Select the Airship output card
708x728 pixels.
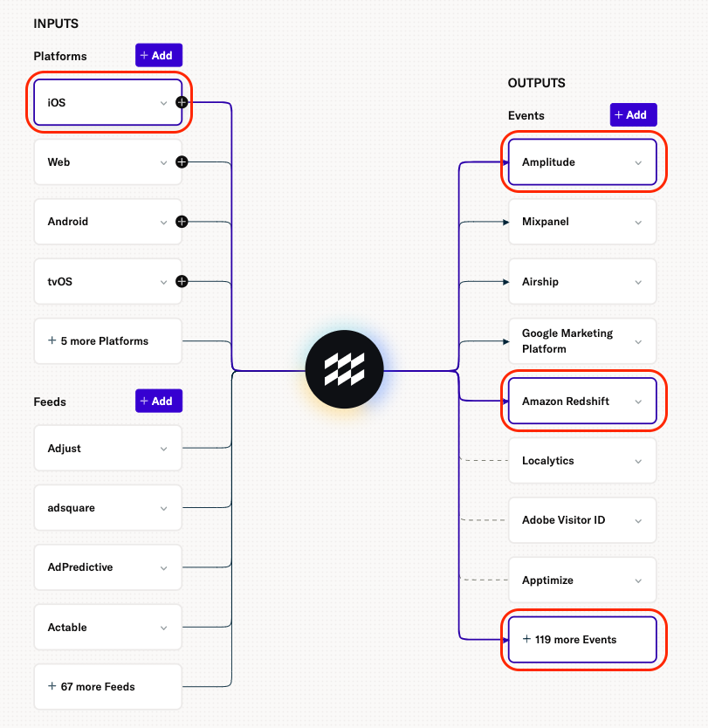click(x=582, y=282)
